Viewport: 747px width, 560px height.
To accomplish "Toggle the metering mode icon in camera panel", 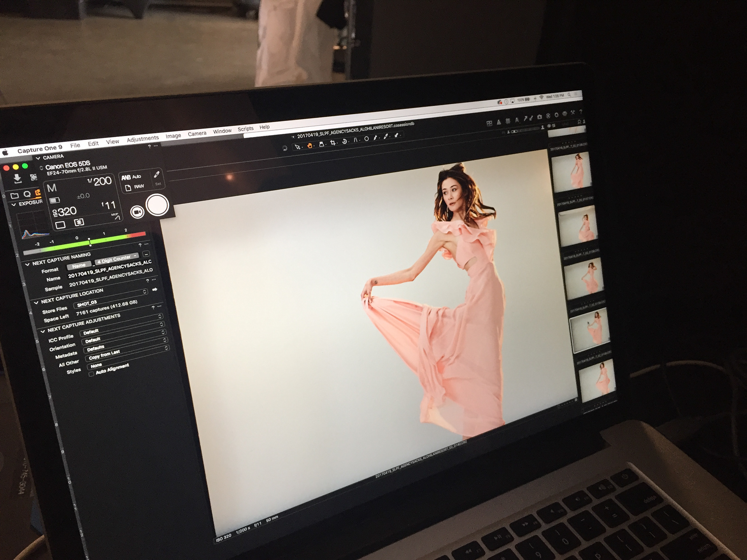I will (79, 222).
